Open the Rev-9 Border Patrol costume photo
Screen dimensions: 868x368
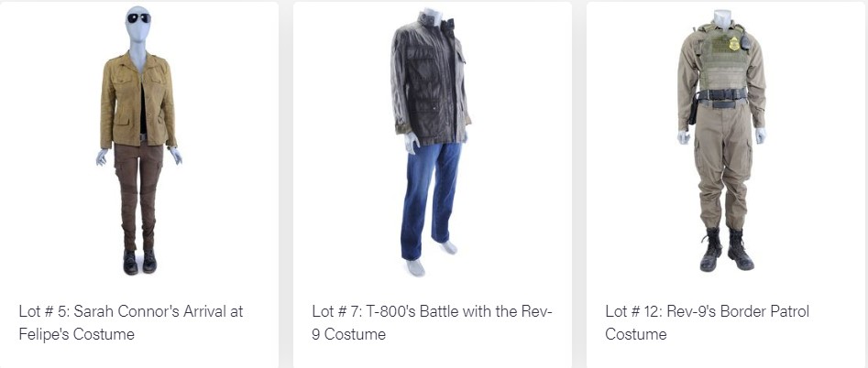[x=722, y=140]
